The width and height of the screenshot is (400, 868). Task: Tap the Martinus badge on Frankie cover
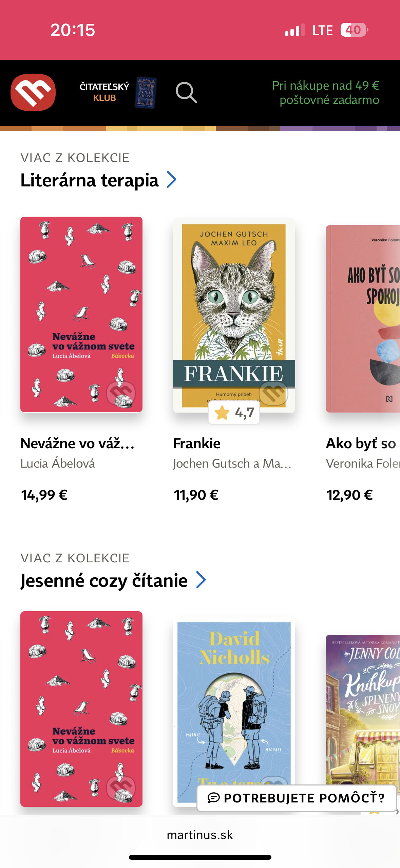(x=273, y=393)
